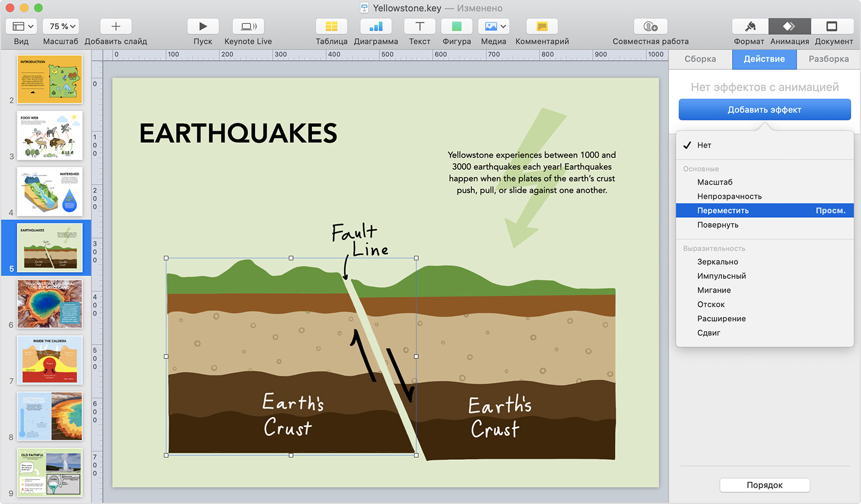Viewport: 861px width, 504px height.
Task: Select slide 6 Yellowstone Caldera thumbnail
Action: (x=50, y=304)
